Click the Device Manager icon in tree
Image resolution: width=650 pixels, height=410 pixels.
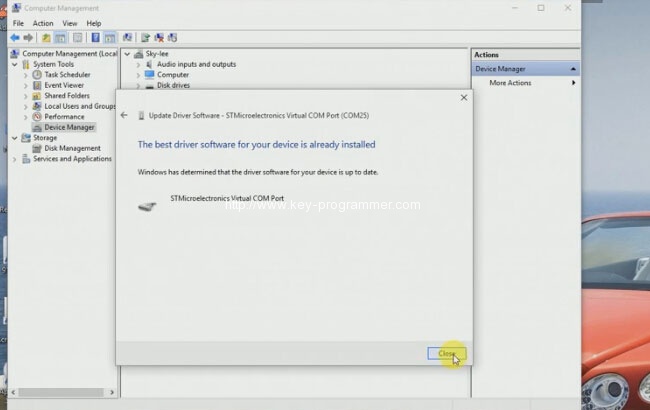[x=37, y=127]
